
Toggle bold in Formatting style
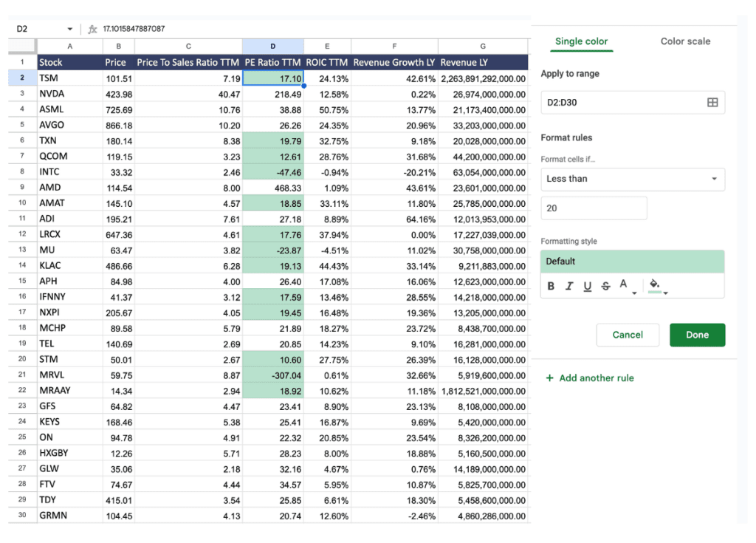[x=551, y=284]
